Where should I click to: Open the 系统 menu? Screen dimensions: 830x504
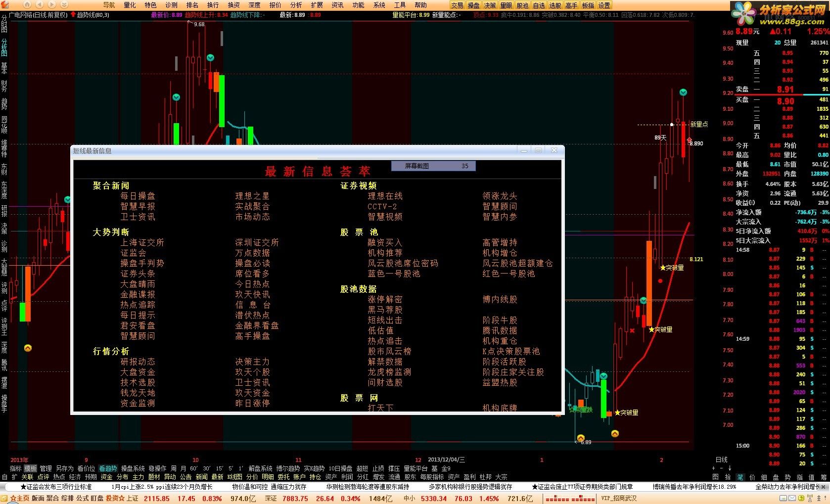pos(379,5)
